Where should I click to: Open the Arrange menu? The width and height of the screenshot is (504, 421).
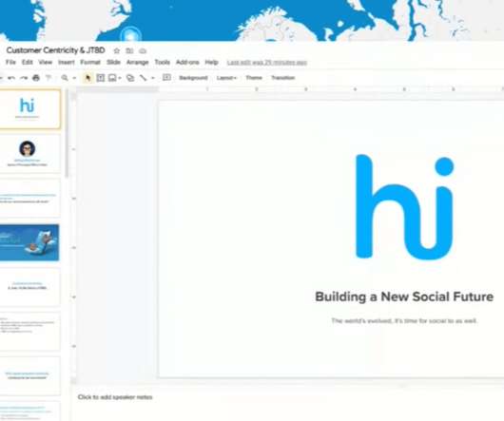click(x=137, y=63)
